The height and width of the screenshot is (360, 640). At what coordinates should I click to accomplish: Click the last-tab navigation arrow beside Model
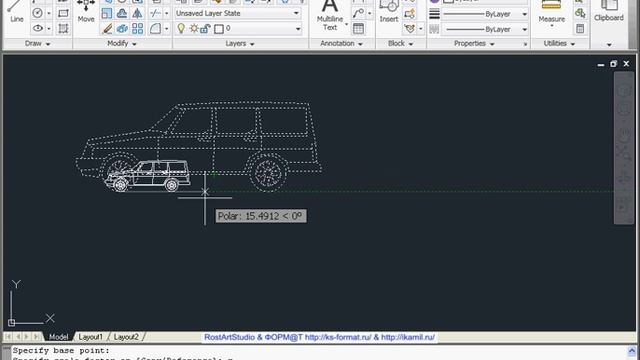(37, 337)
